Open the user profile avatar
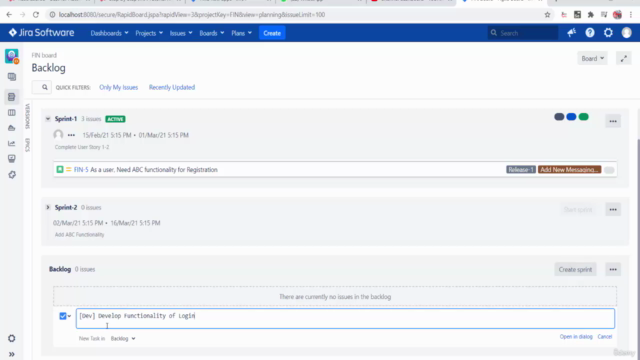 point(627,33)
